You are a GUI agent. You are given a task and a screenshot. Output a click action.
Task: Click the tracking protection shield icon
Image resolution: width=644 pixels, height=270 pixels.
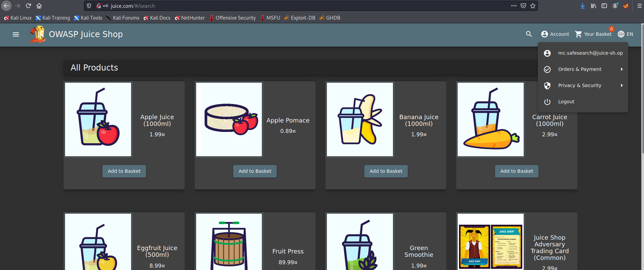(x=89, y=6)
